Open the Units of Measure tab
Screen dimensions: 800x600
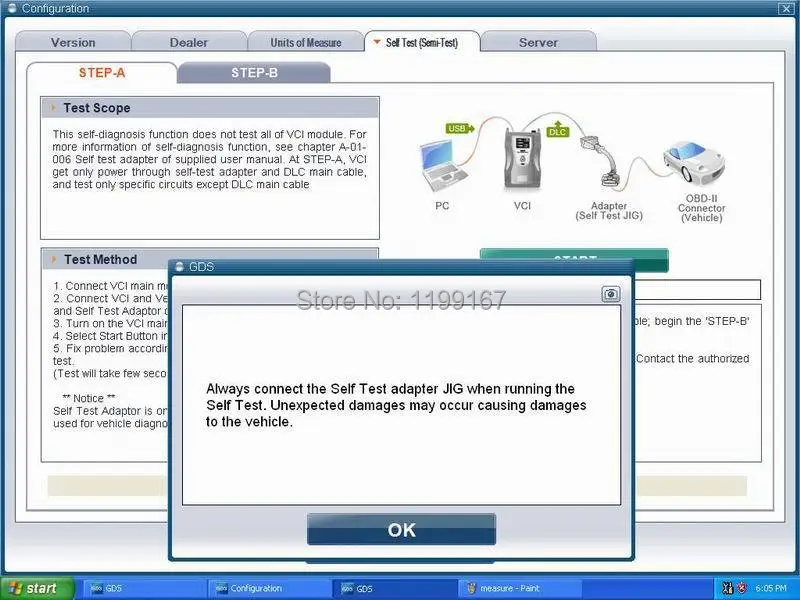[x=306, y=42]
